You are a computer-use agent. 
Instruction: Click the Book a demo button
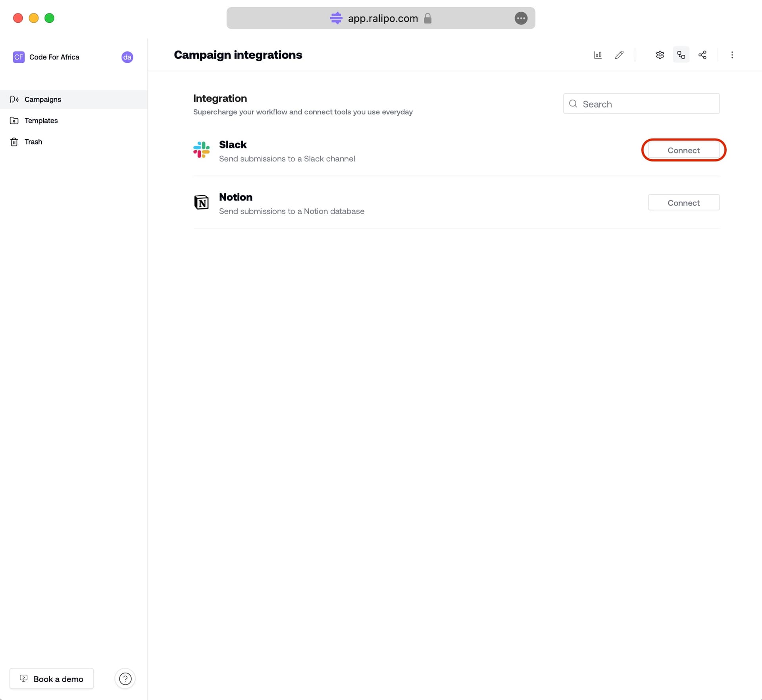click(52, 679)
